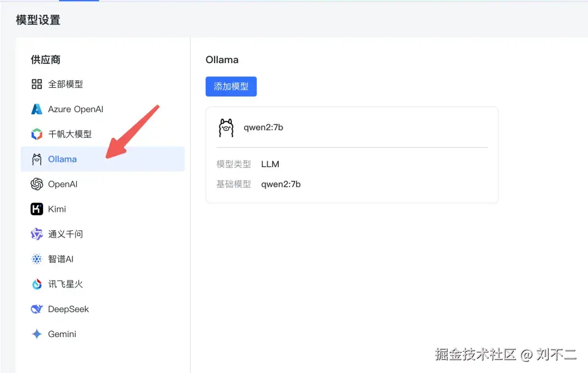Select the Kimi provider icon
The width and height of the screenshot is (588, 373).
click(x=36, y=209)
